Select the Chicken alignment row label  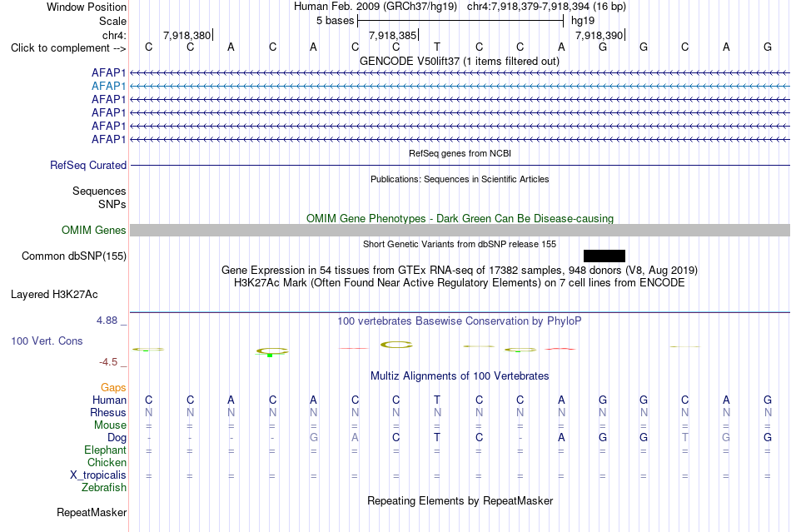click(107, 463)
